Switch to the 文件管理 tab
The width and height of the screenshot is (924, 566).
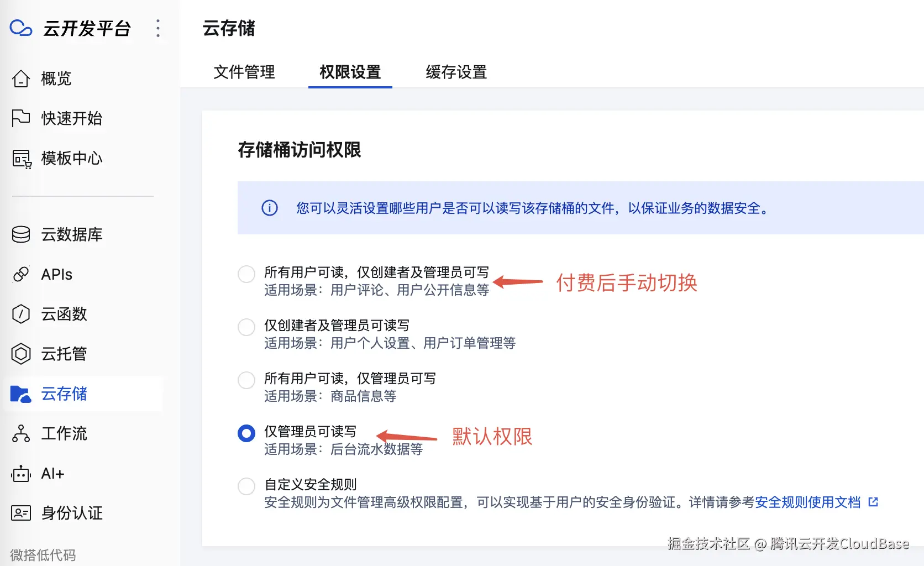[244, 72]
